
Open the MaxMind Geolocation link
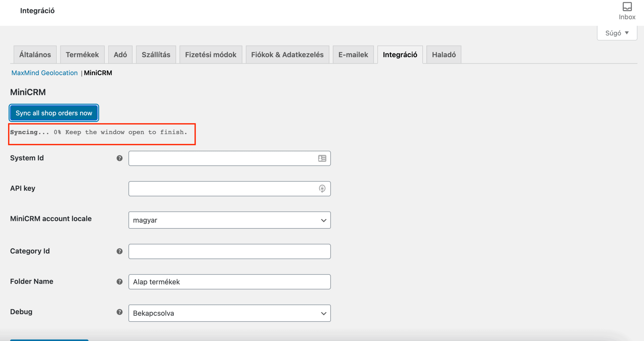pyautogui.click(x=44, y=73)
